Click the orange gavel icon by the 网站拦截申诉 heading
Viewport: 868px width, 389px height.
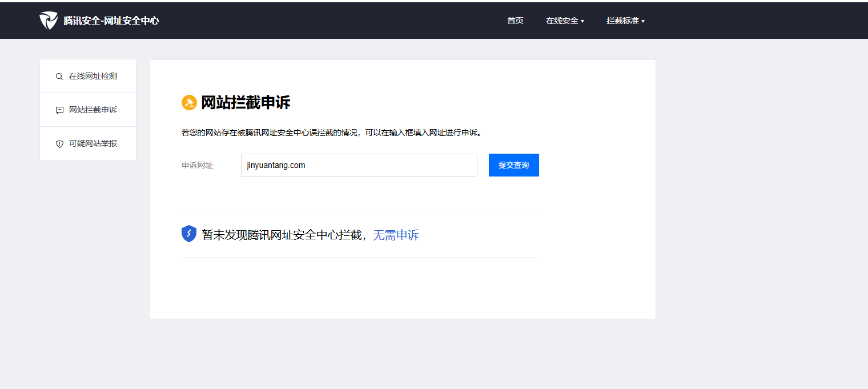tap(189, 103)
